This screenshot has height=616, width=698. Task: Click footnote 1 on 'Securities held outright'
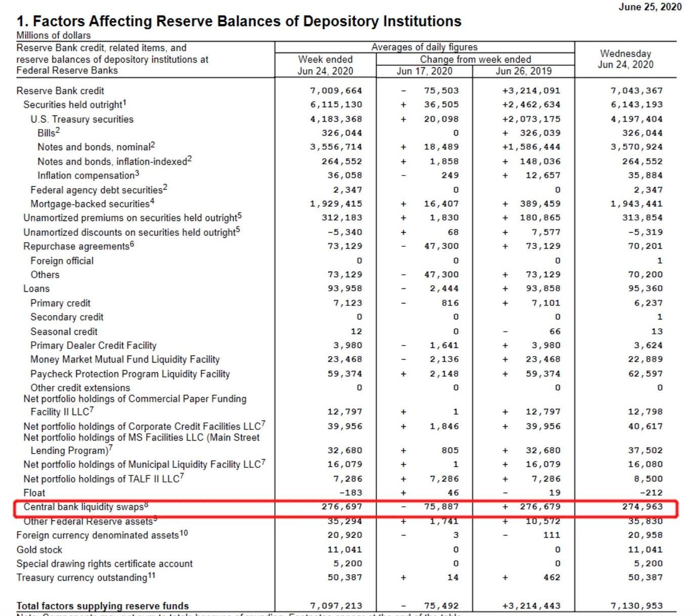(124, 103)
